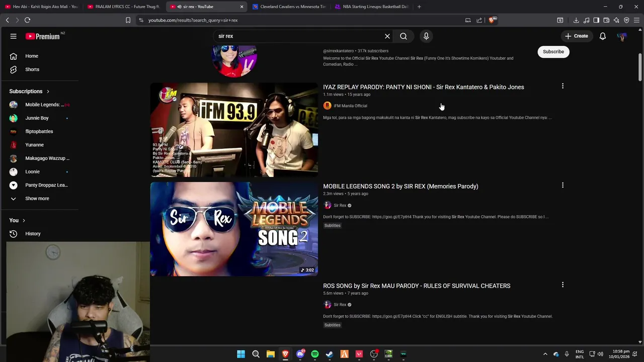Open Brave Shields lion icon
644x362 pixels.
tap(492, 20)
